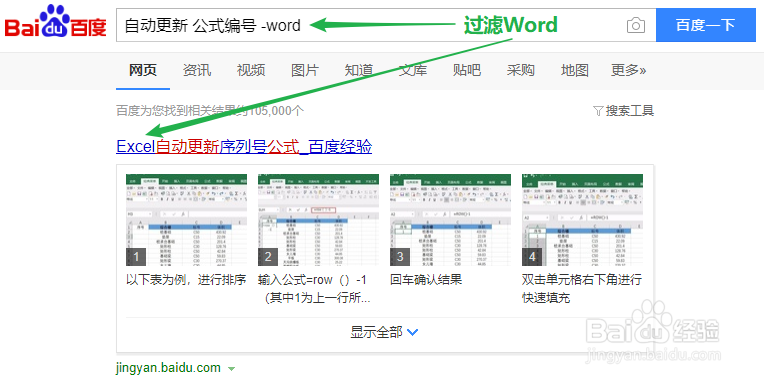Open the 图片 tab

(x=305, y=70)
